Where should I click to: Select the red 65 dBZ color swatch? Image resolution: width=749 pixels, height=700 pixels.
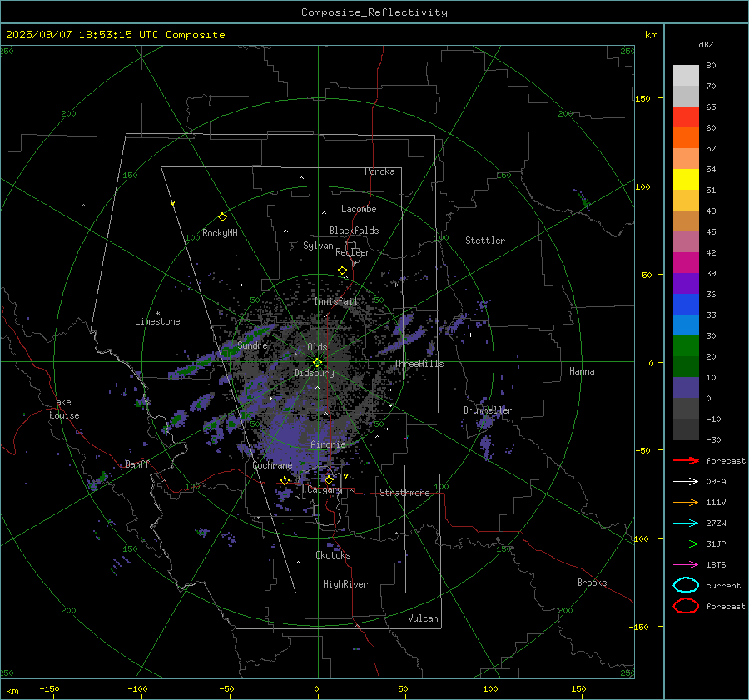pos(686,117)
